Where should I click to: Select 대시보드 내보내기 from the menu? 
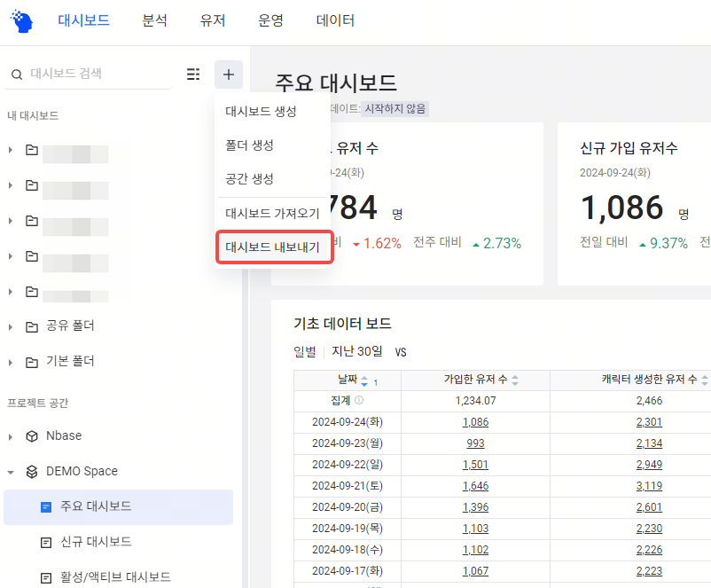click(274, 247)
